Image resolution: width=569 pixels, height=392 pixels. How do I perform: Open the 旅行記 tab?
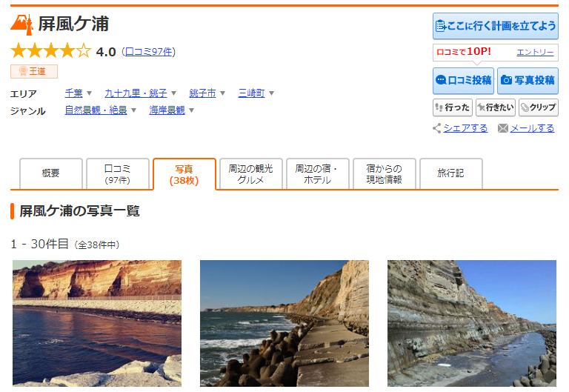click(x=450, y=173)
